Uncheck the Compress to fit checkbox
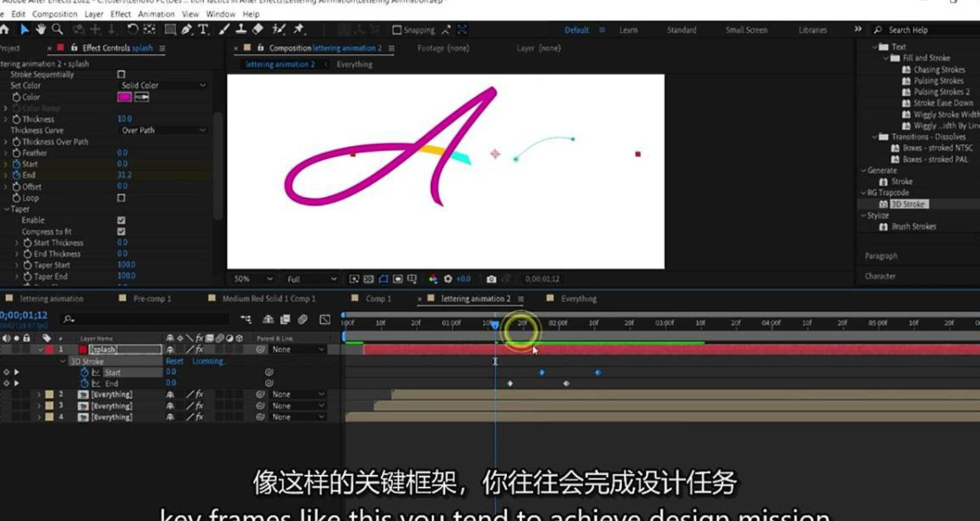980x521 pixels. point(121,231)
